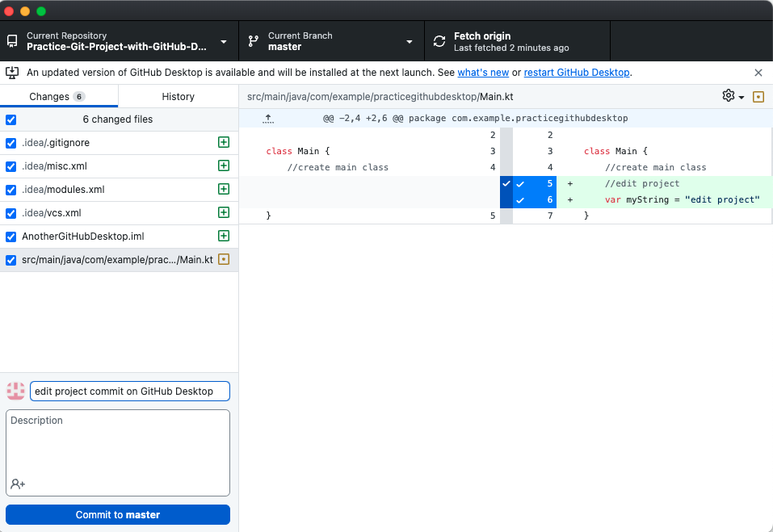
Task: Click the added status icon for .idea/vcs.xml
Action: [x=224, y=212]
